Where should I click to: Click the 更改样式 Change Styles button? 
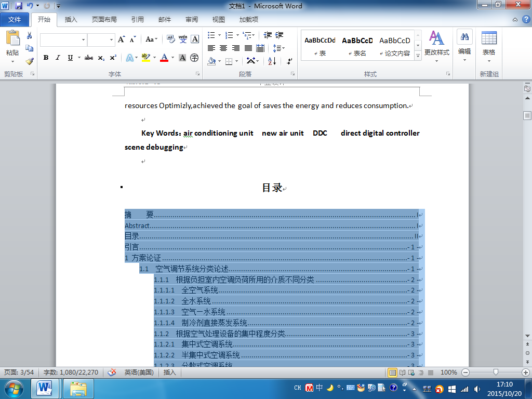point(436,47)
